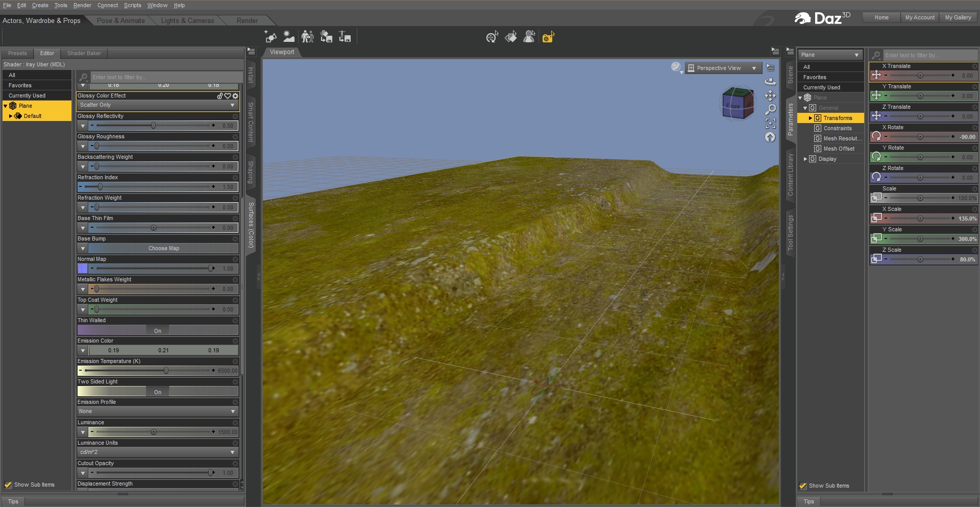This screenshot has height=507, width=980.
Task: Switch to the Pose & Animate tab
Action: pos(121,20)
